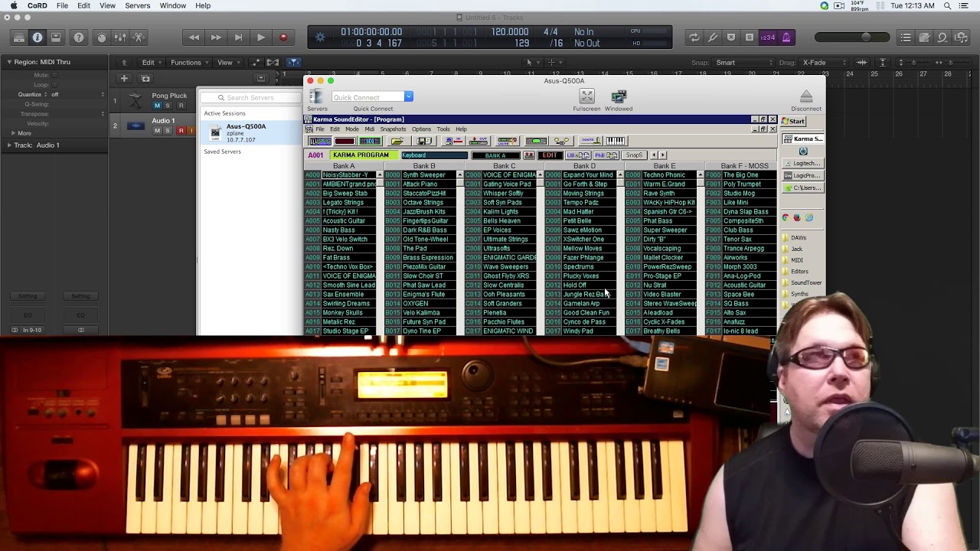The width and height of the screenshot is (980, 551).
Task: Go to beginning transport button
Action: coord(238,37)
